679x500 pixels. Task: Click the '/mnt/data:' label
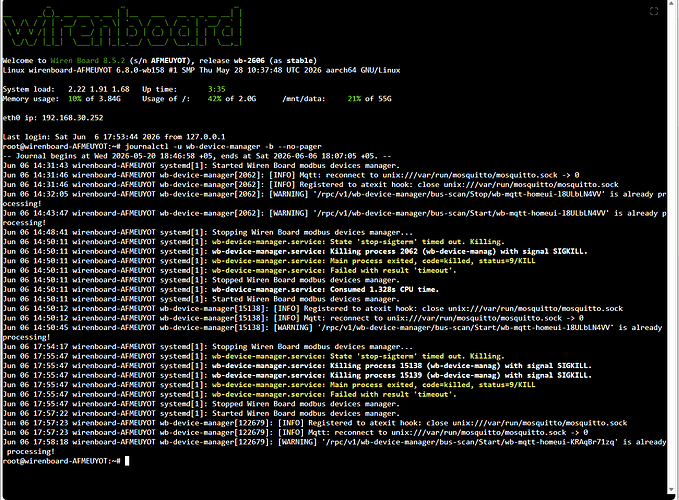point(304,99)
